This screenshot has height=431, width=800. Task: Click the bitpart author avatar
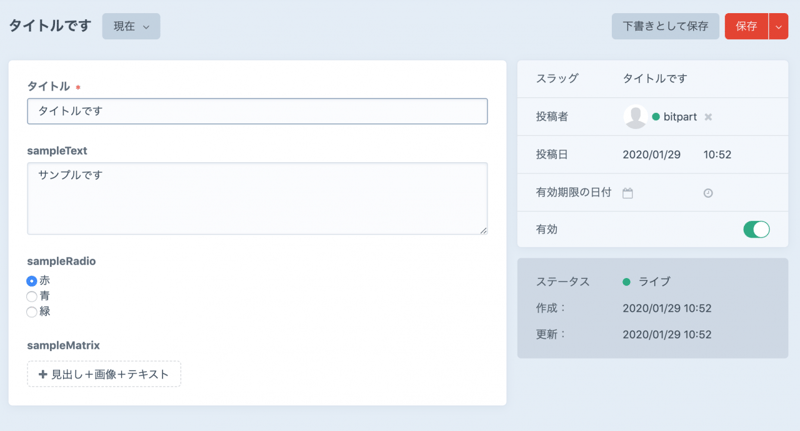(635, 117)
